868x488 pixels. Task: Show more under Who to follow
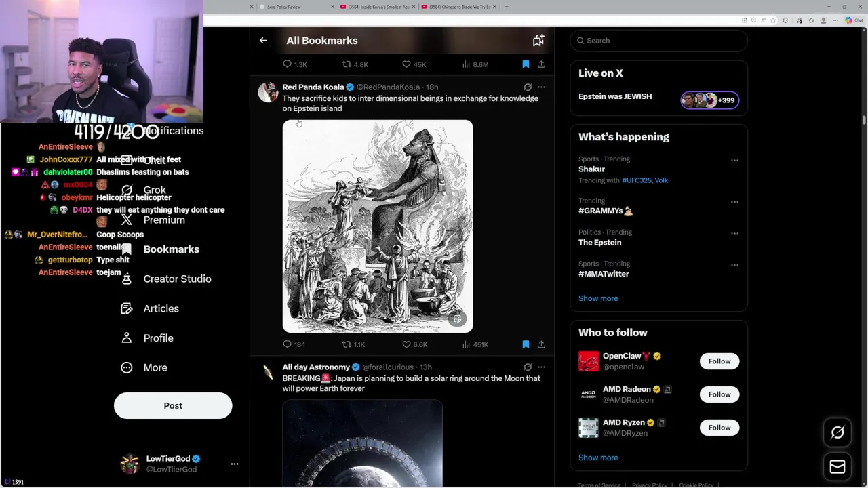pos(598,457)
